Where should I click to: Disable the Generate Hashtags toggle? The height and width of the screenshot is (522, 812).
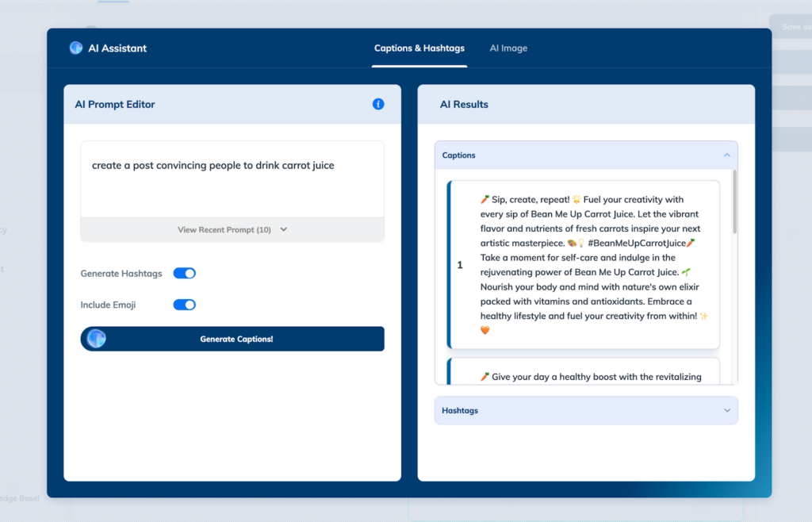184,273
